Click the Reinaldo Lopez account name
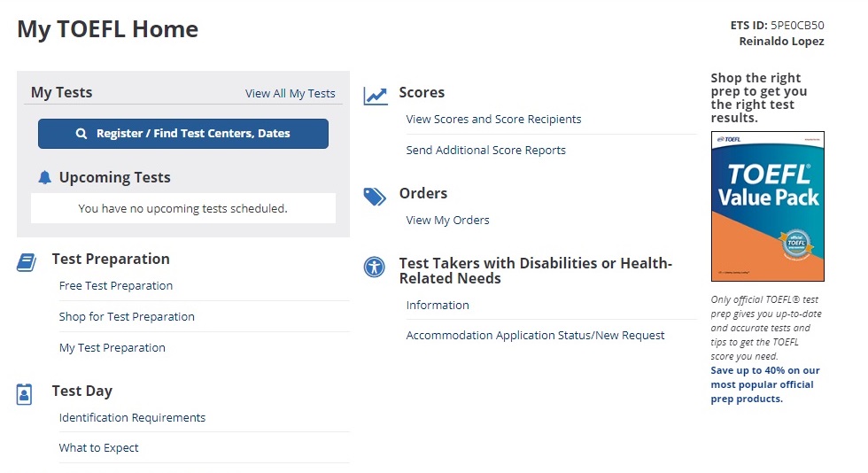 pos(781,42)
